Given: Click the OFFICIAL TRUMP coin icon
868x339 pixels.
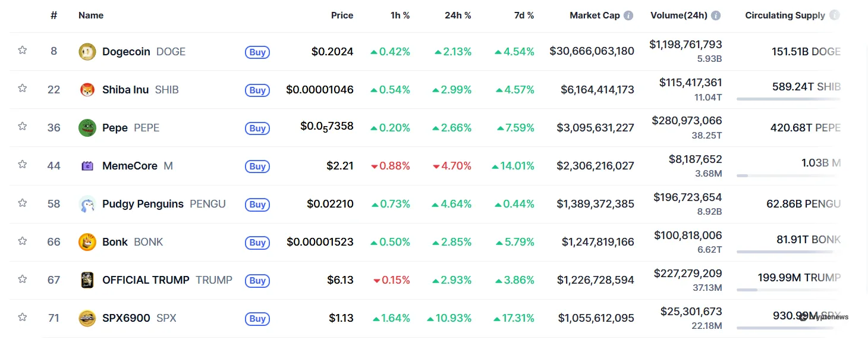Looking at the screenshot, I should [x=87, y=280].
